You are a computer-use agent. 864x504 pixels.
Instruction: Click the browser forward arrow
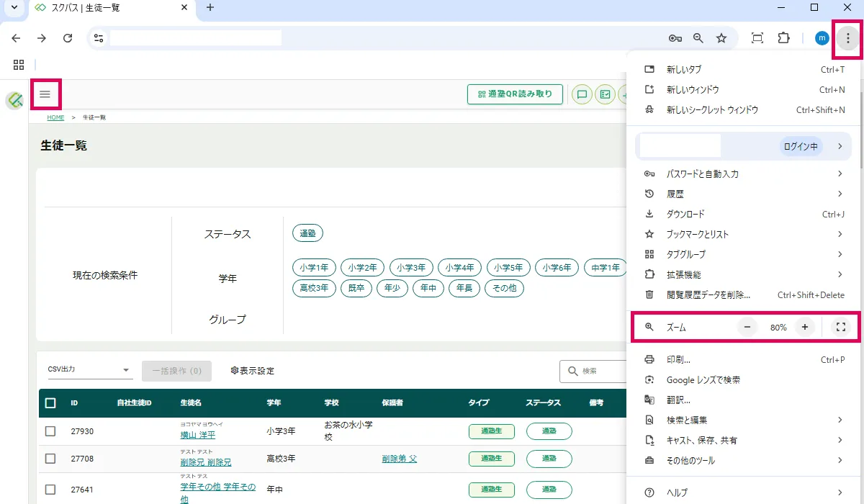pyautogui.click(x=42, y=38)
